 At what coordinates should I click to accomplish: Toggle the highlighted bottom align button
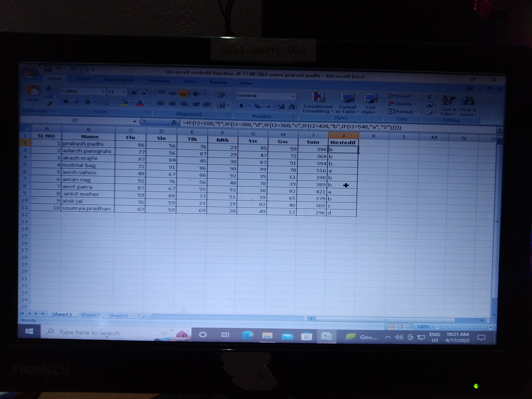tap(183, 94)
